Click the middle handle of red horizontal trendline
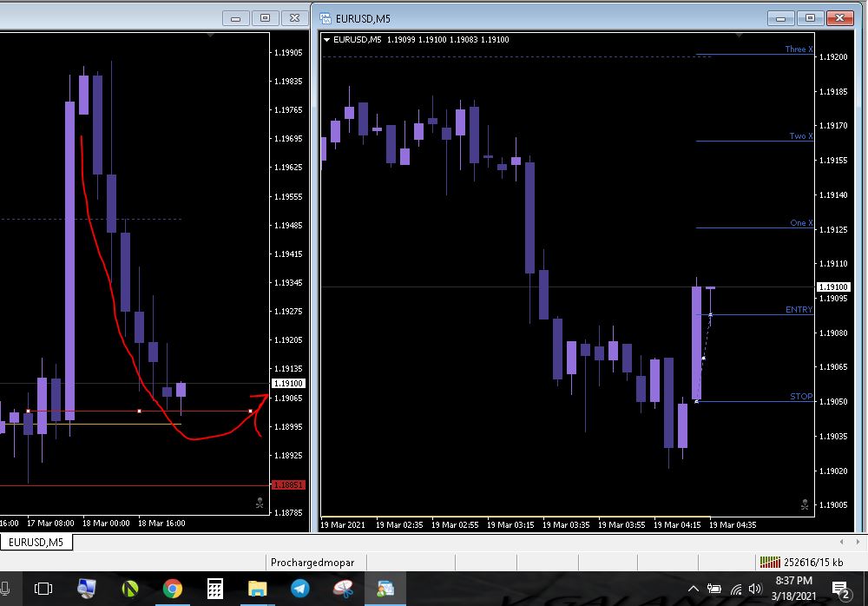The width and height of the screenshot is (868, 606). click(139, 411)
